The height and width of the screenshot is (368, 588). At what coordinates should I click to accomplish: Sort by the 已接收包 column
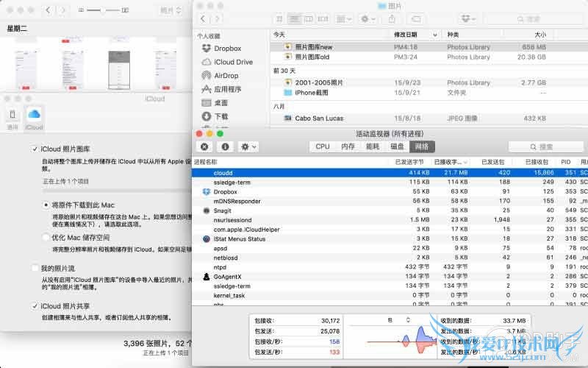(537, 162)
